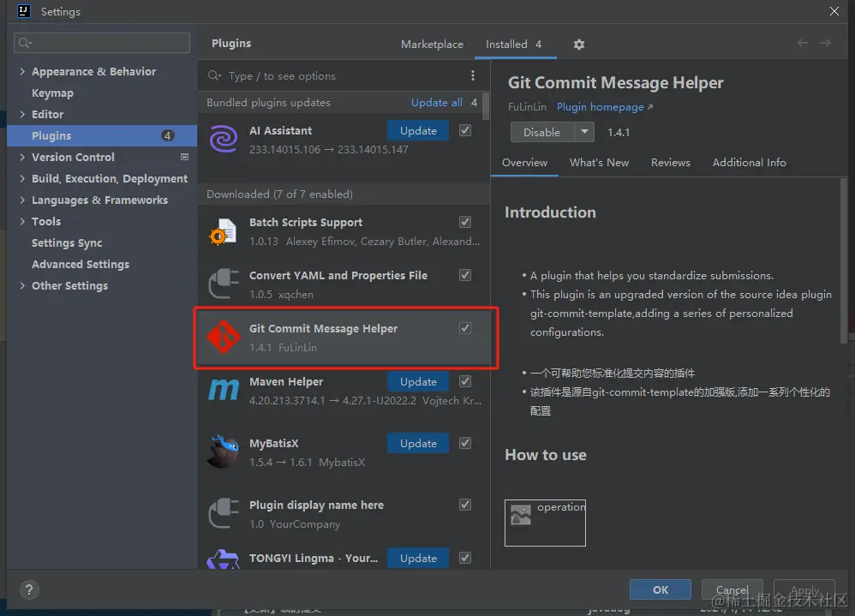Click the IntelliJ logo in the title bar
Image resolution: width=855 pixels, height=616 pixels.
23,11
